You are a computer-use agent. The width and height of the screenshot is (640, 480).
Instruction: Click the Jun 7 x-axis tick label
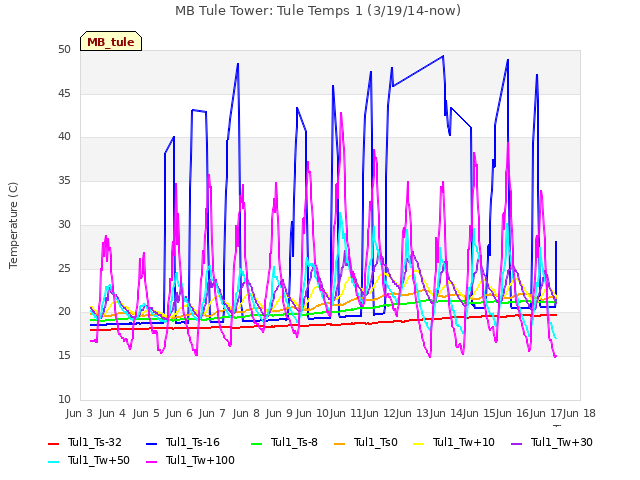click(x=212, y=413)
